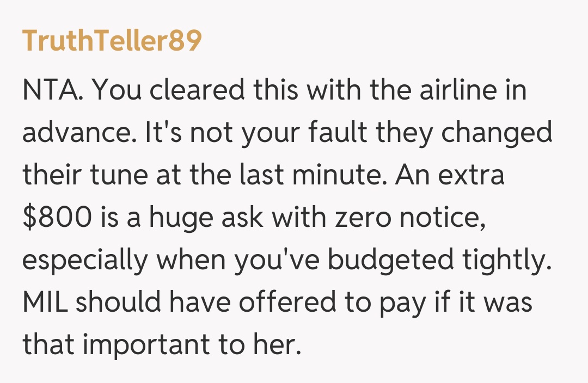Screen dimensions: 588x383
Task: Click the word advance in the comment
Action: (x=78, y=133)
